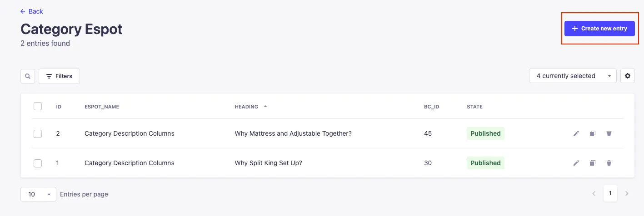Screen dimensions: 644x216
Task: Open table settings gear icon
Action: (x=628, y=76)
